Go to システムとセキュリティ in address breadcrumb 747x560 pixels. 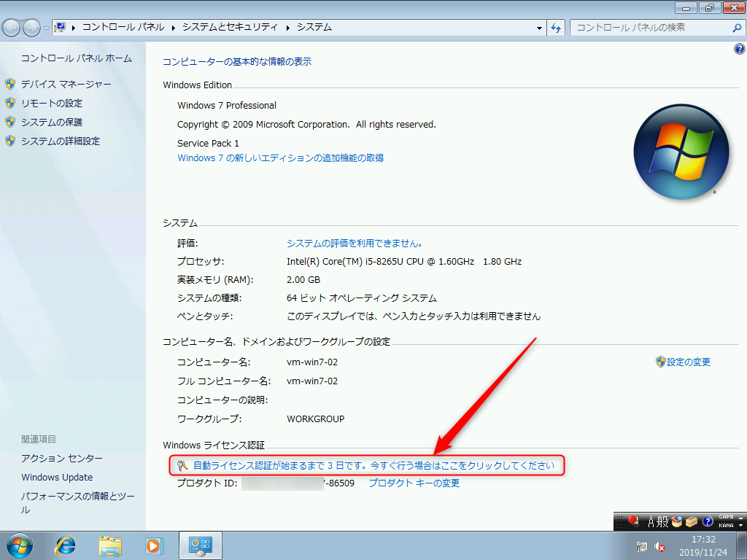click(x=230, y=27)
